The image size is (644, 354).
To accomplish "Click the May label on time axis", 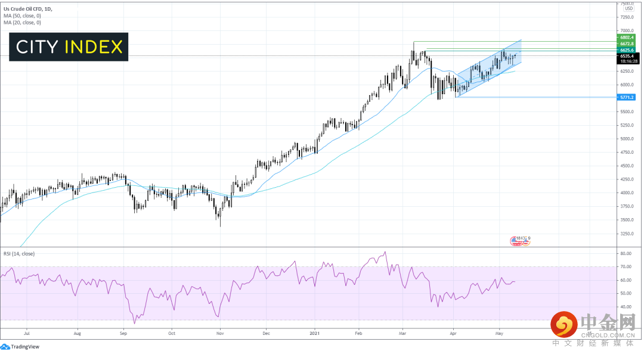I will [499, 334].
